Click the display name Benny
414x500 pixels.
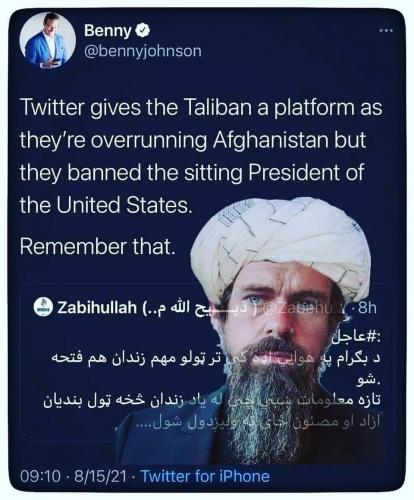point(108,31)
